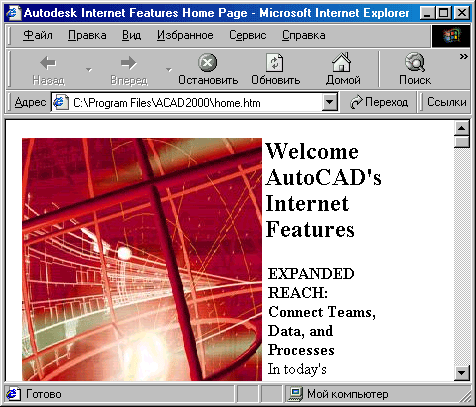
Task: Expand the address bar dropdown arrow
Action: [330, 102]
